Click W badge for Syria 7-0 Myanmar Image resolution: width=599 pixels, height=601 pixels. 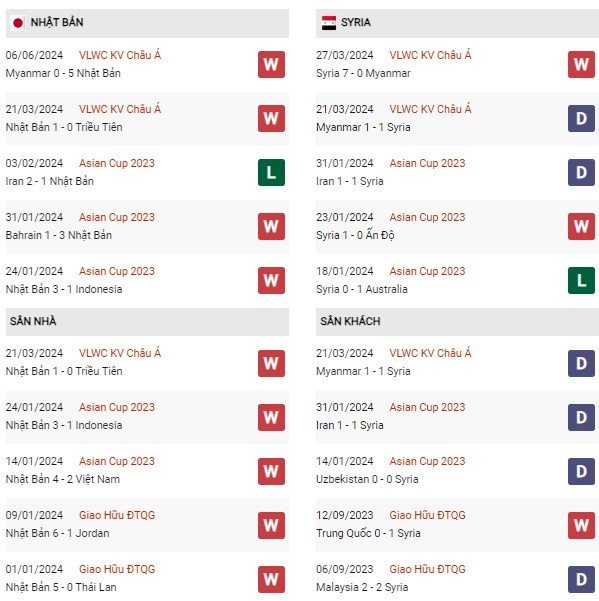tap(581, 64)
